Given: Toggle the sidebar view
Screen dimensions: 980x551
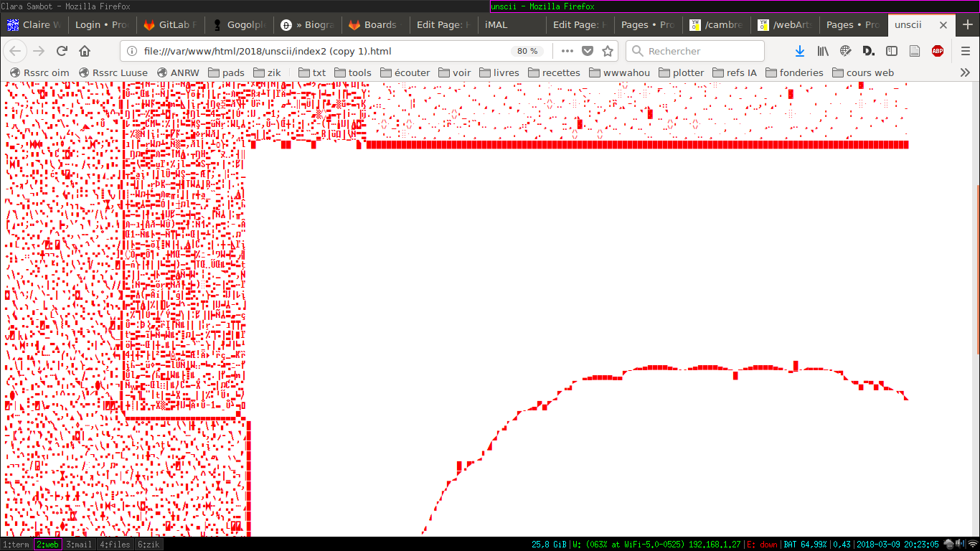Looking at the screenshot, I should click(892, 51).
